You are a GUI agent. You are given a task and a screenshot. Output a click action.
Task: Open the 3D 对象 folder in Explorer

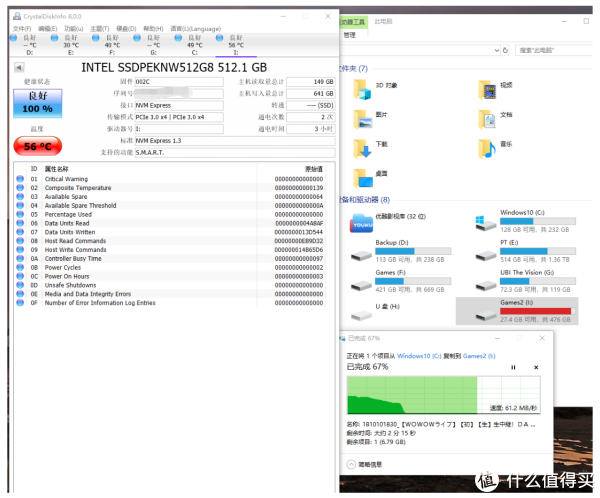pos(375,89)
